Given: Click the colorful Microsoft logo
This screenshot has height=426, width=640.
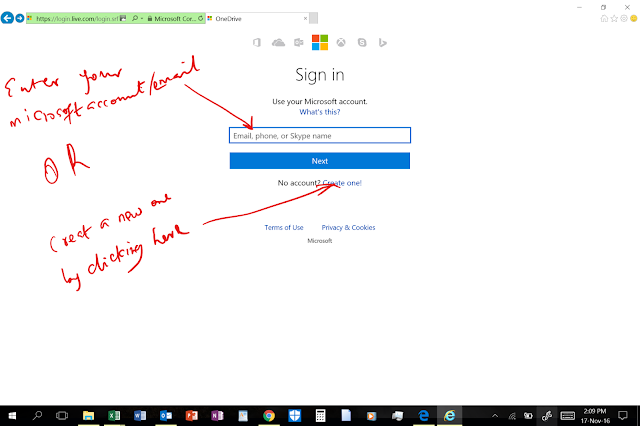Looking at the screenshot, I should pos(320,42).
